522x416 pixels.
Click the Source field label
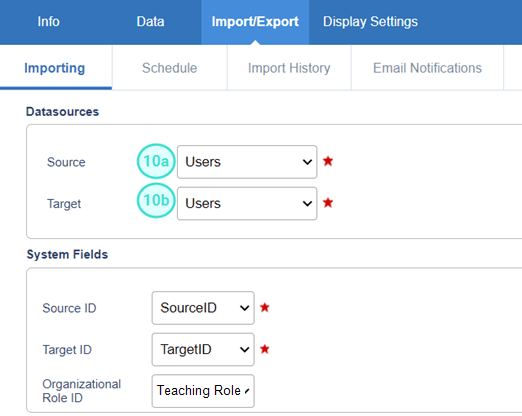[x=66, y=162]
